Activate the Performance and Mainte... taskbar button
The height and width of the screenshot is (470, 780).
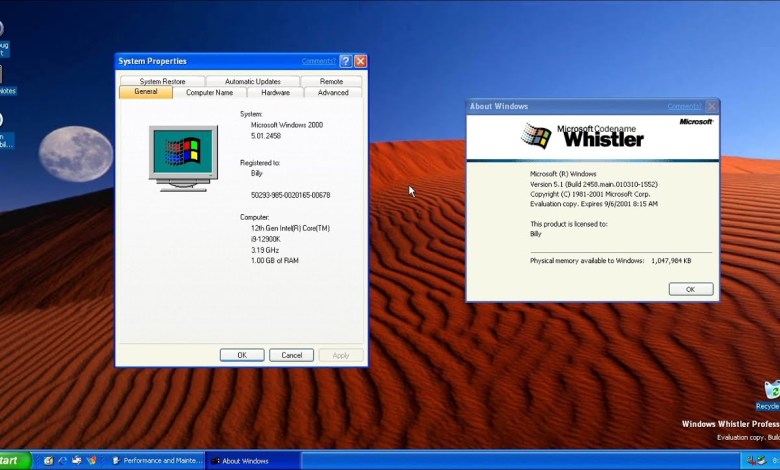point(158,461)
